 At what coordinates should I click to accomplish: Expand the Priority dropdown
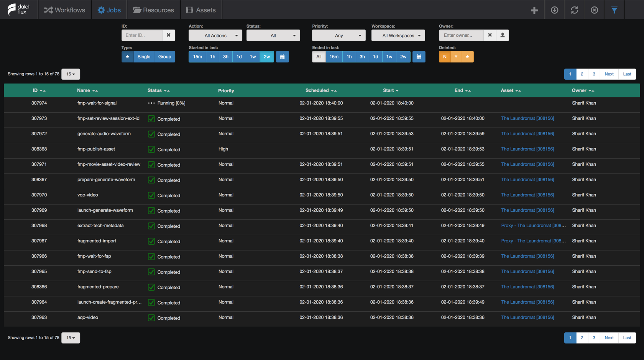(338, 36)
